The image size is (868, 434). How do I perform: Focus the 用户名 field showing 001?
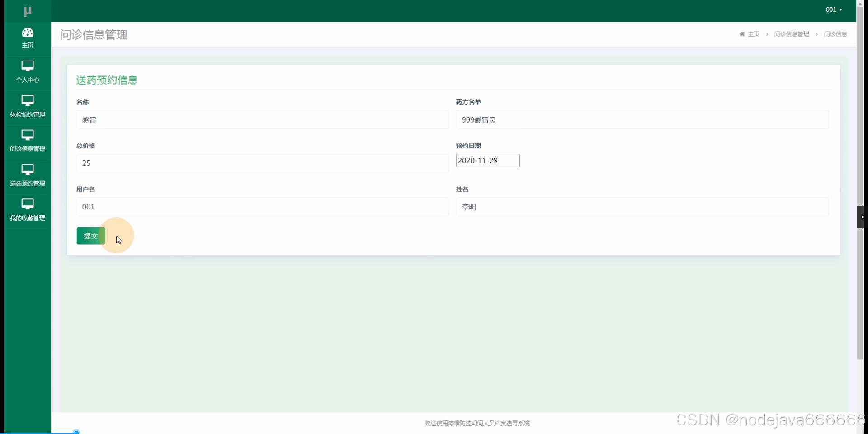pyautogui.click(x=263, y=207)
